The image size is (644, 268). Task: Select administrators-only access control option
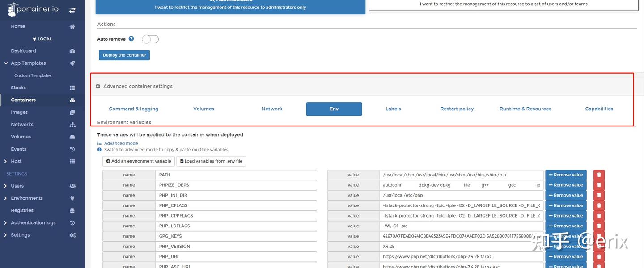[230, 7]
